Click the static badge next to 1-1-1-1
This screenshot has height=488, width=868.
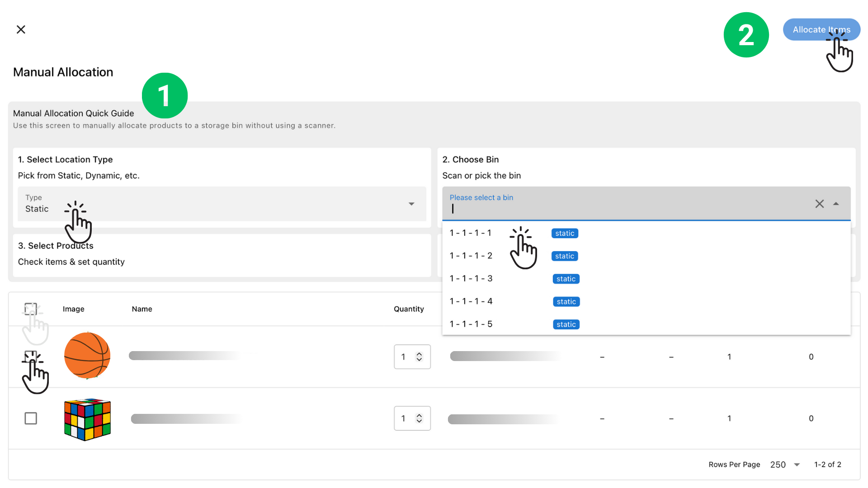(564, 233)
